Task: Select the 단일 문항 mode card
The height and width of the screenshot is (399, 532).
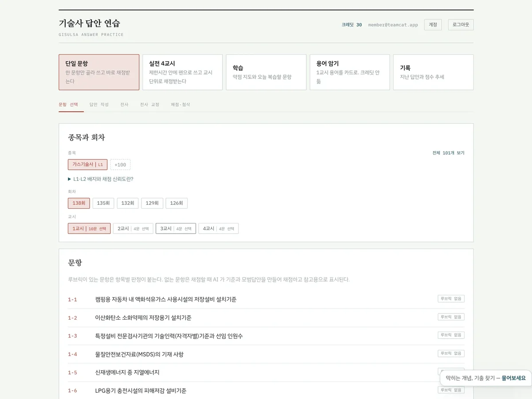Action: click(x=99, y=72)
